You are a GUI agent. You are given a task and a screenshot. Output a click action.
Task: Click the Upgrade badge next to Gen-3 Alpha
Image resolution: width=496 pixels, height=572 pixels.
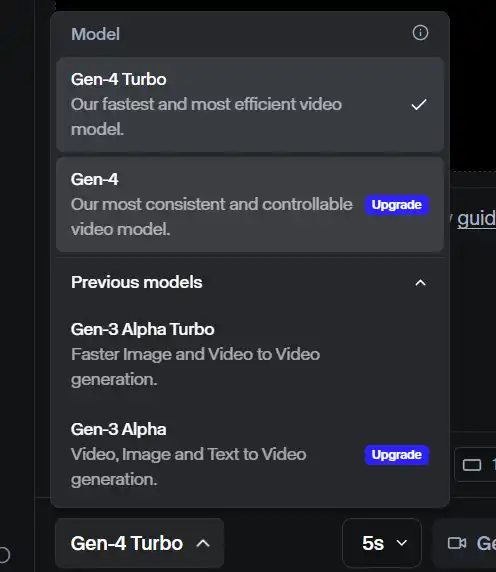[x=397, y=455]
